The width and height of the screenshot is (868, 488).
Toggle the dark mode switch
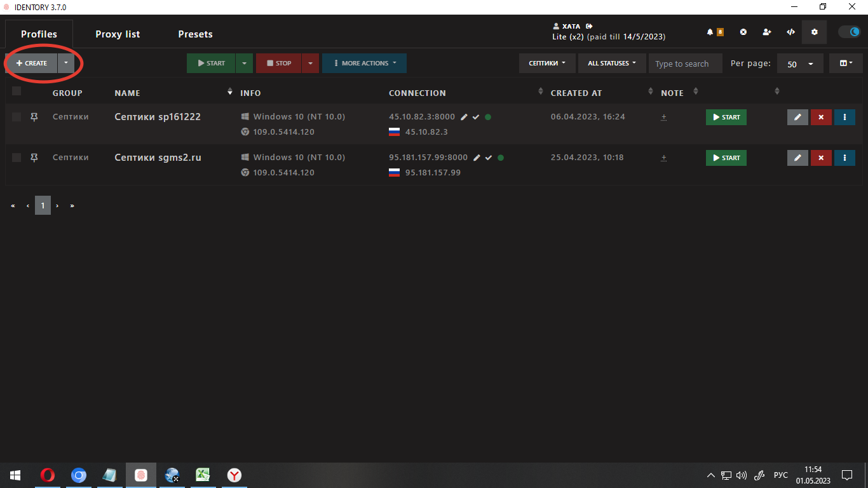[x=849, y=32]
